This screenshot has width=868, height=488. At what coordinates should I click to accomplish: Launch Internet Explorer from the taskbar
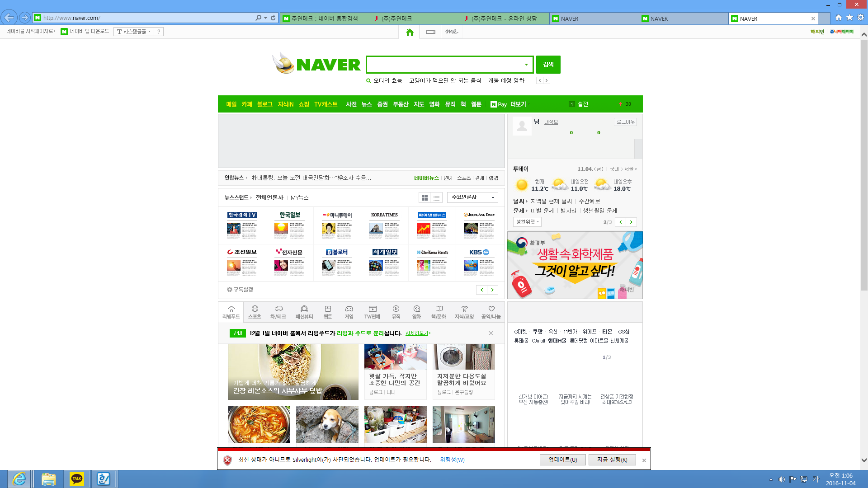click(19, 479)
